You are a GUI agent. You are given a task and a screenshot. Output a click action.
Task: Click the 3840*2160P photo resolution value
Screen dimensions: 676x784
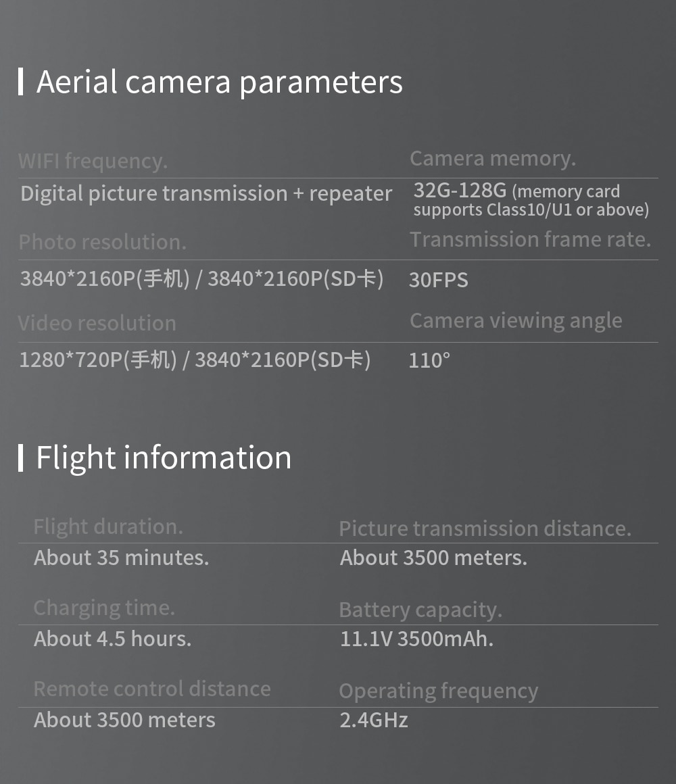click(x=201, y=278)
